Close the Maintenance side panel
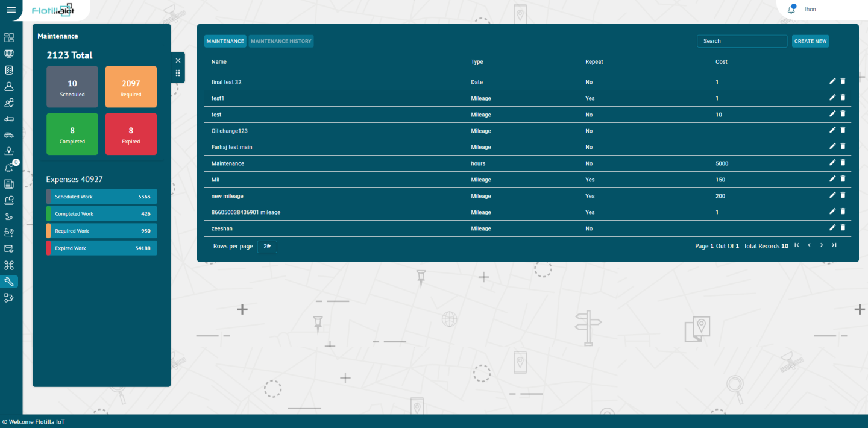 (x=178, y=60)
